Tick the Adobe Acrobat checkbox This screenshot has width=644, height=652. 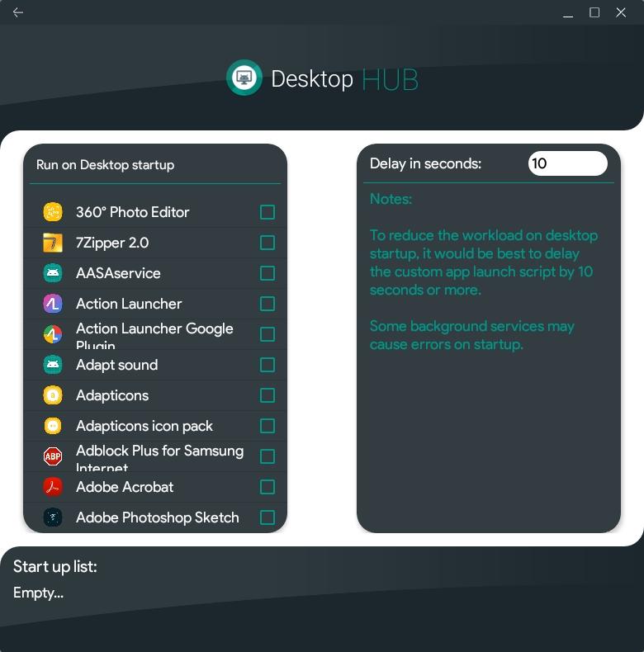pos(267,487)
